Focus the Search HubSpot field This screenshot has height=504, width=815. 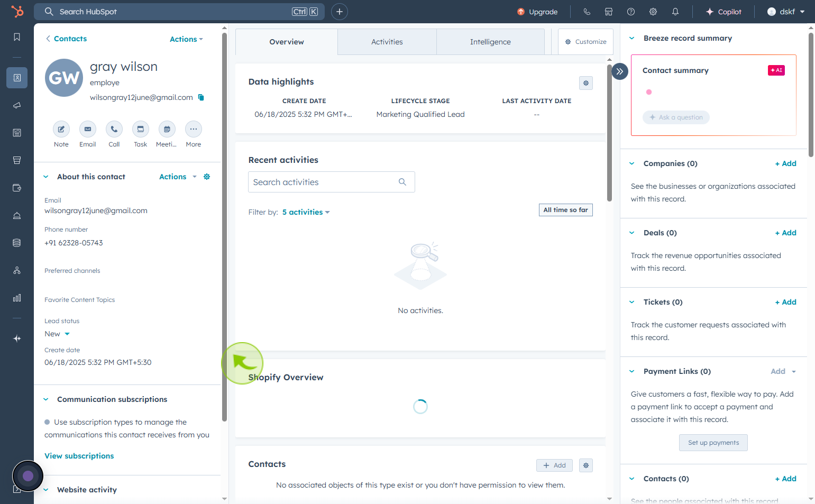point(179,12)
